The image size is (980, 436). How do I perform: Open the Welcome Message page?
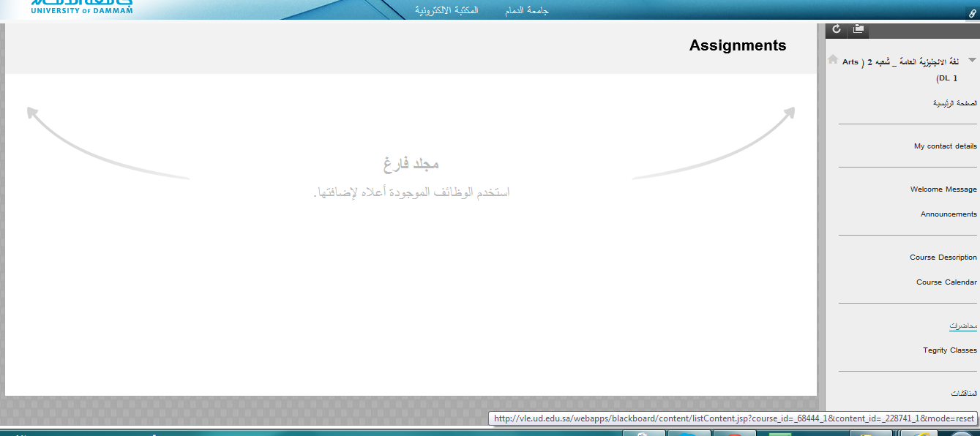tap(943, 189)
